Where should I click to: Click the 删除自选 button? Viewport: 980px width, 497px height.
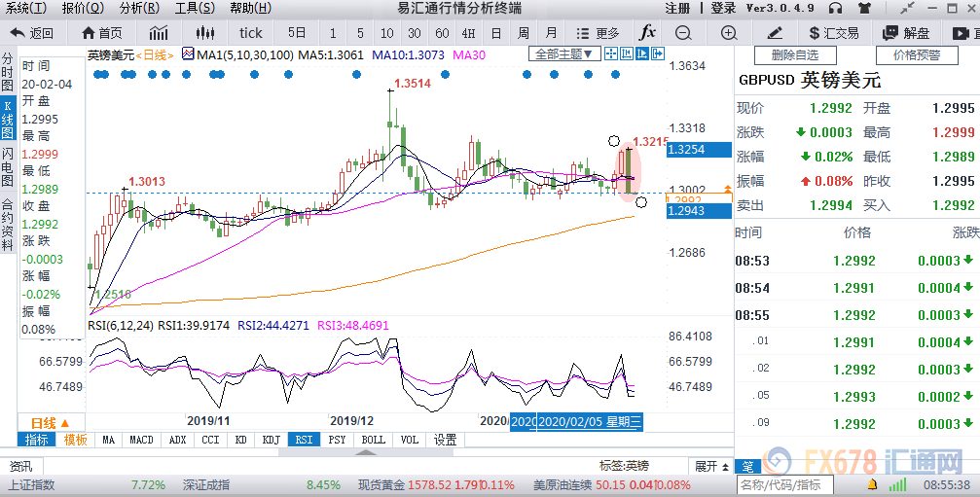pos(794,54)
